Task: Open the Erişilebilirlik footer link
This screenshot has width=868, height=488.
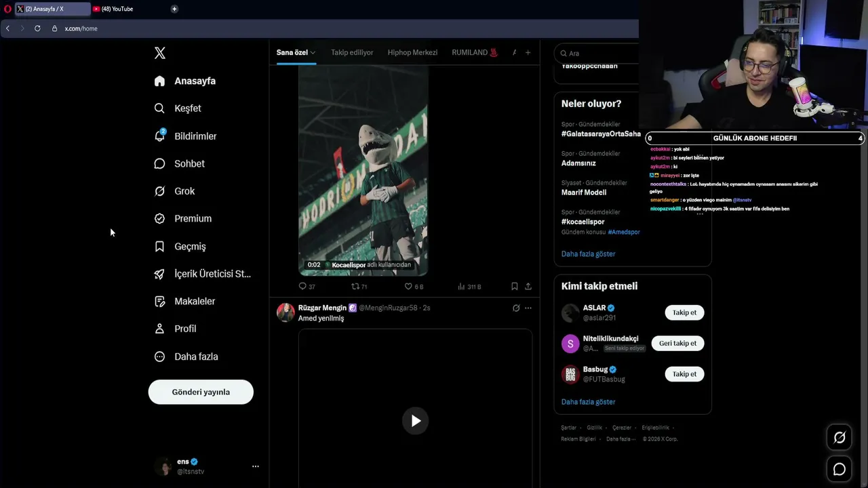Action: 655,428
